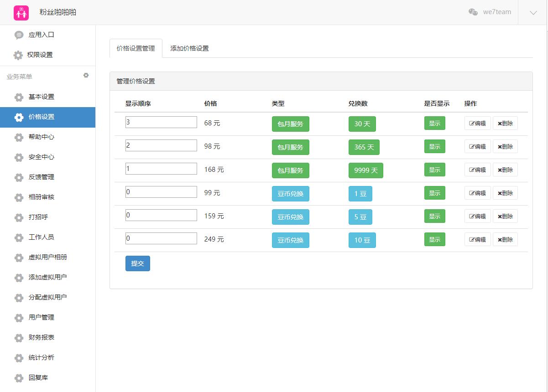Expand the top-right chevron dropdown
548x392 pixels.
pos(533,13)
